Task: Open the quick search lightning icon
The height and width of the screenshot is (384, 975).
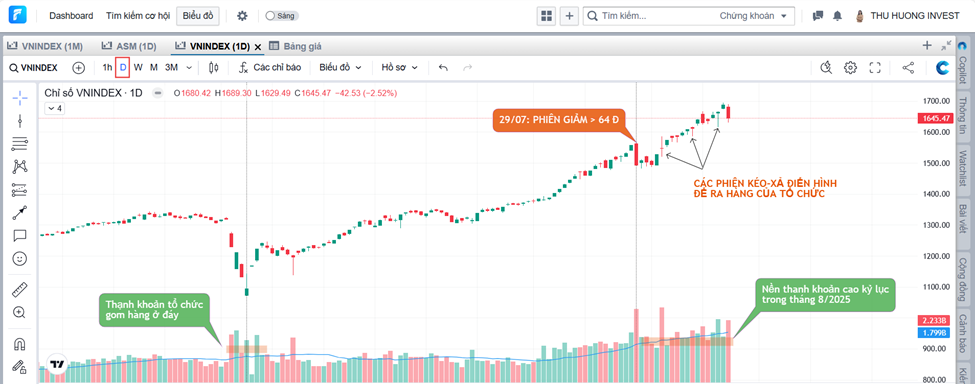Action: click(x=826, y=67)
